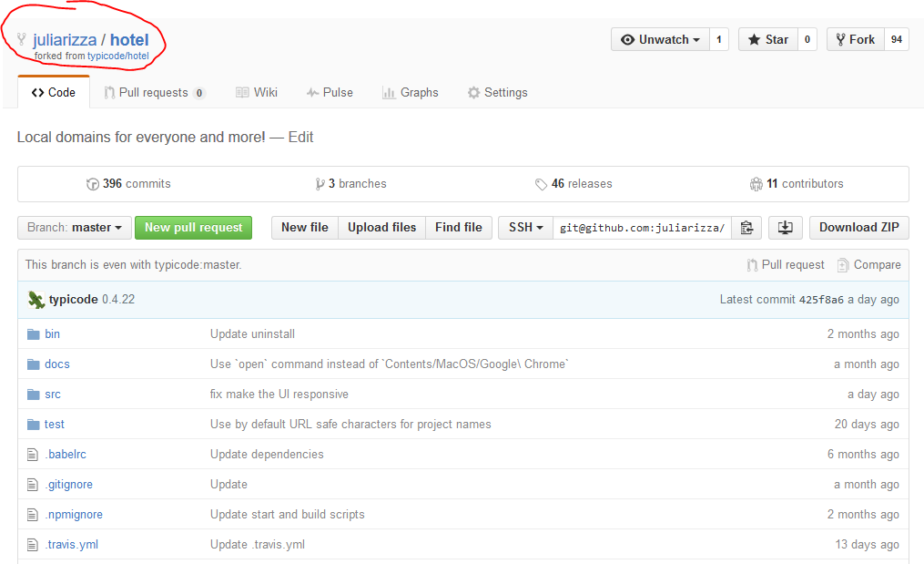
Task: Open latest commit 425f8a6
Action: [821, 300]
